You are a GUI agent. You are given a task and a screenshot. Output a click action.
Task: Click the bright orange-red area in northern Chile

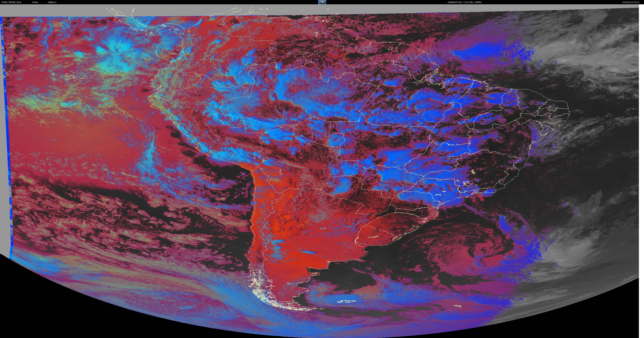click(260, 190)
